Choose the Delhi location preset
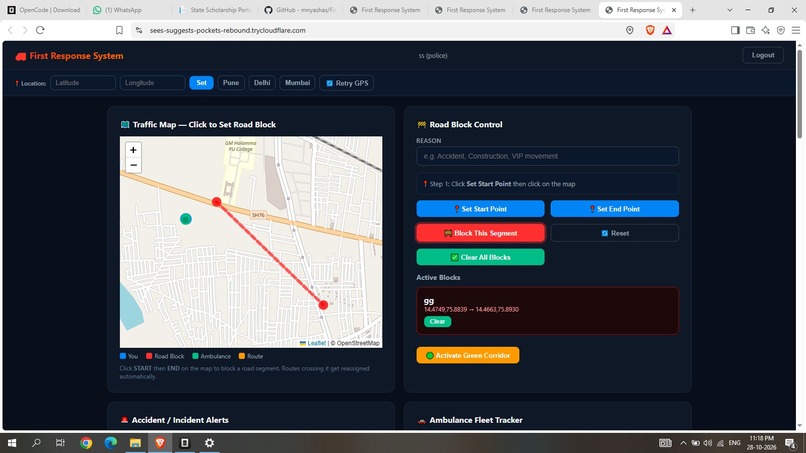Viewport: 806px width, 453px height. [x=262, y=83]
